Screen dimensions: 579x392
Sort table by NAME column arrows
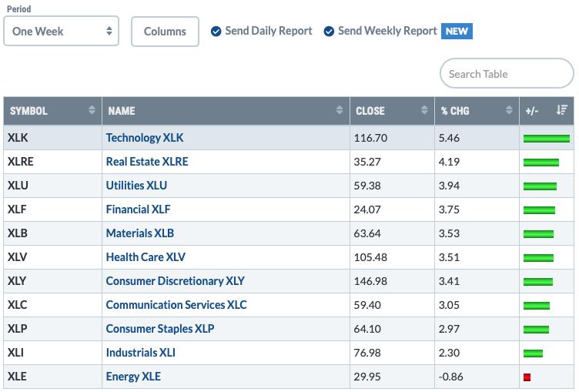pos(340,110)
